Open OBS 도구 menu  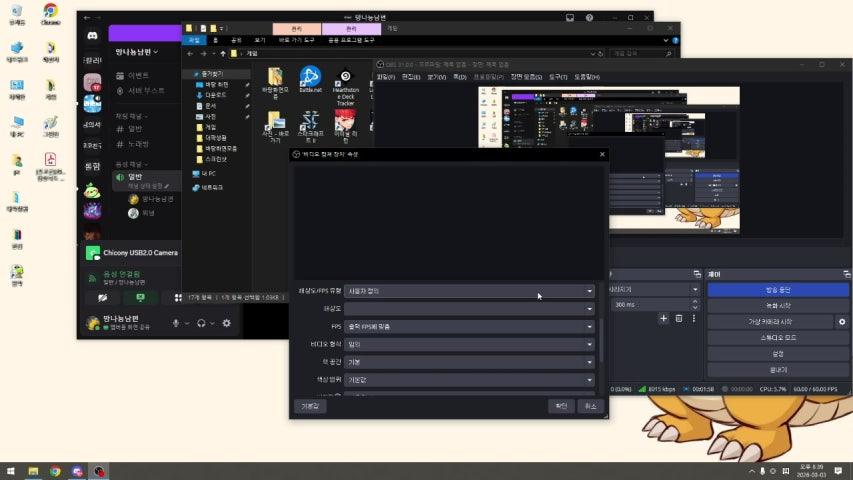tap(558, 77)
